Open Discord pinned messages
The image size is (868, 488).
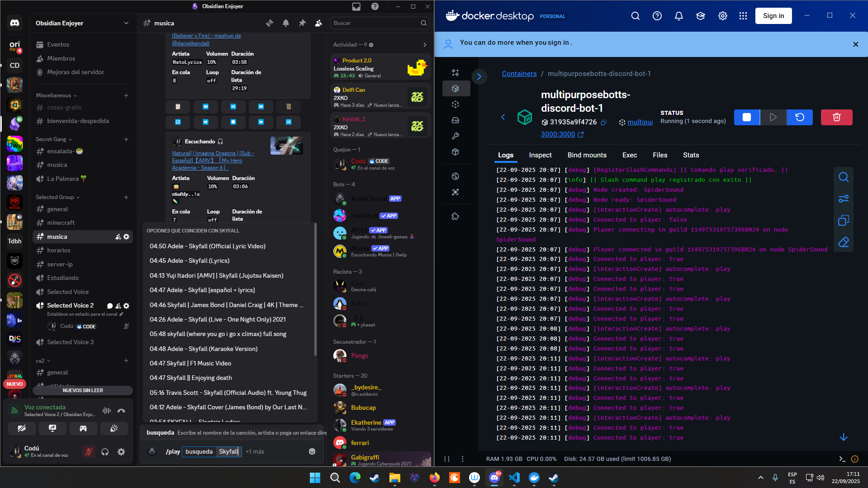pyautogui.click(x=302, y=23)
